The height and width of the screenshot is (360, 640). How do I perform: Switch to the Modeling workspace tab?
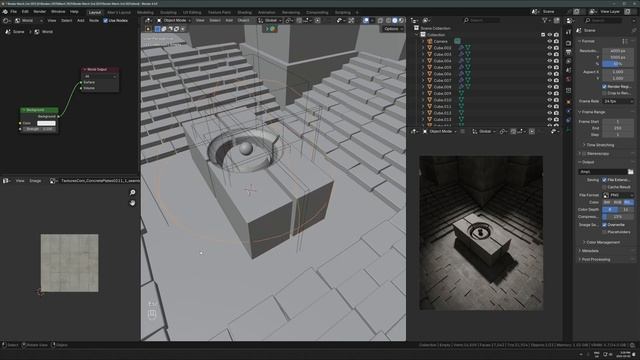(x=145, y=13)
